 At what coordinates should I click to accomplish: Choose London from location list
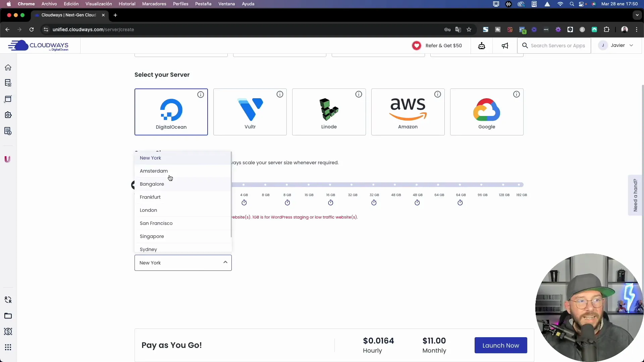(x=182, y=210)
